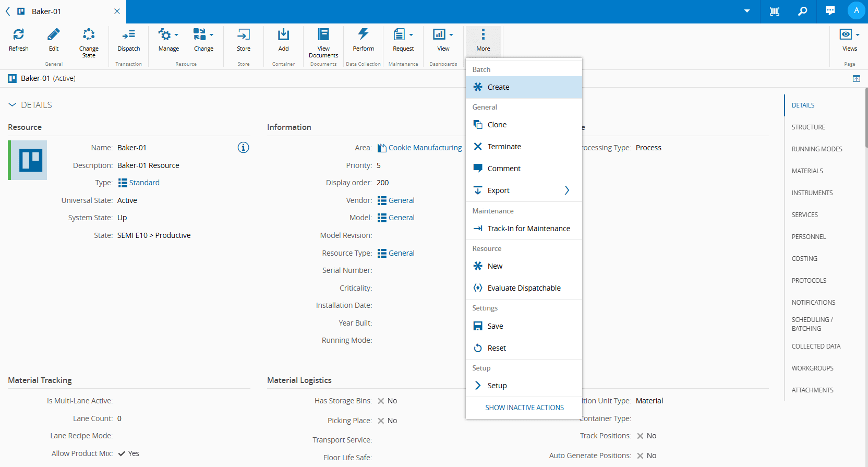The image size is (868, 467).
Task: Click SHOW INACTIVE ACTIONS link
Action: point(524,408)
